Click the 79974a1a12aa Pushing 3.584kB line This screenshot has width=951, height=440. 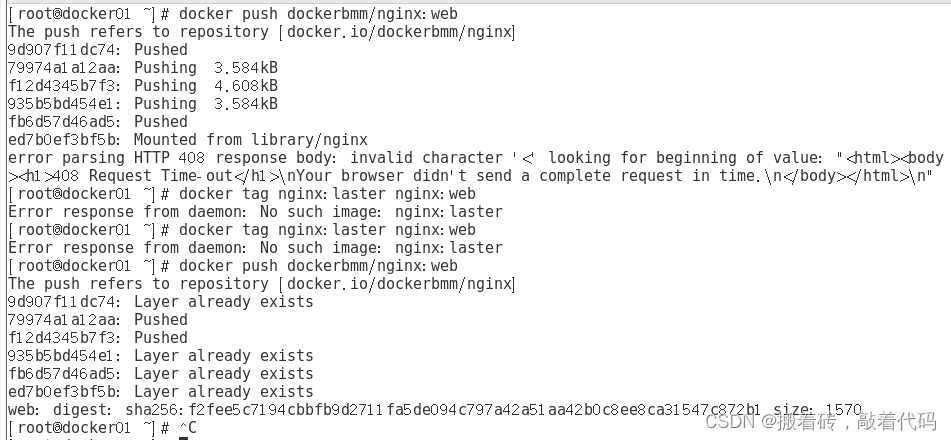[143, 67]
